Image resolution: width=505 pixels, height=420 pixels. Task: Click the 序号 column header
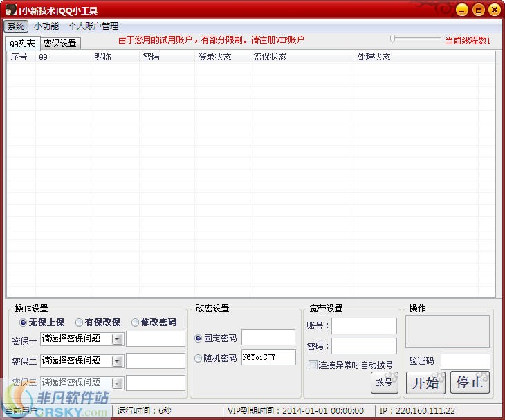(21, 57)
